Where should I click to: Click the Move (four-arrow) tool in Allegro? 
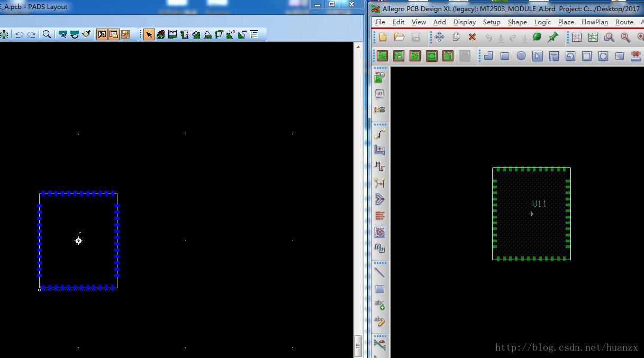coord(439,37)
